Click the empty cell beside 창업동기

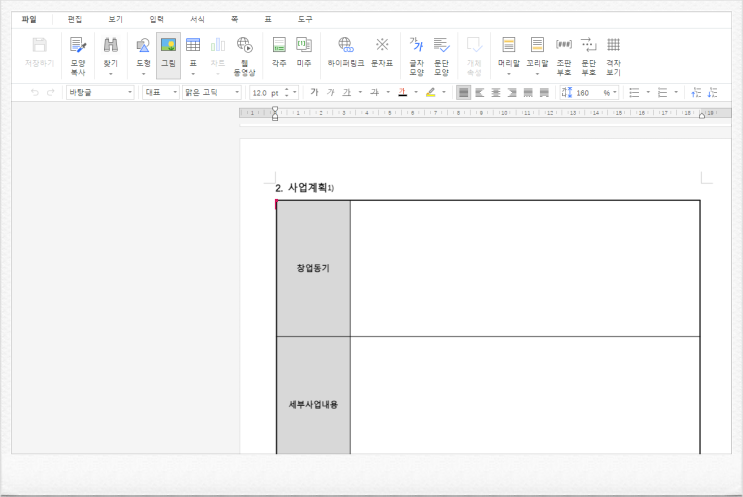524,268
